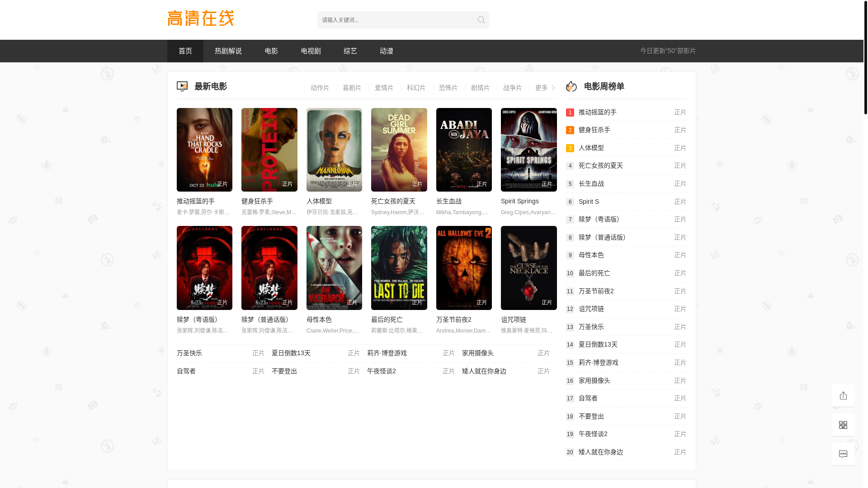Select the 恐怖片 category link

point(448,88)
